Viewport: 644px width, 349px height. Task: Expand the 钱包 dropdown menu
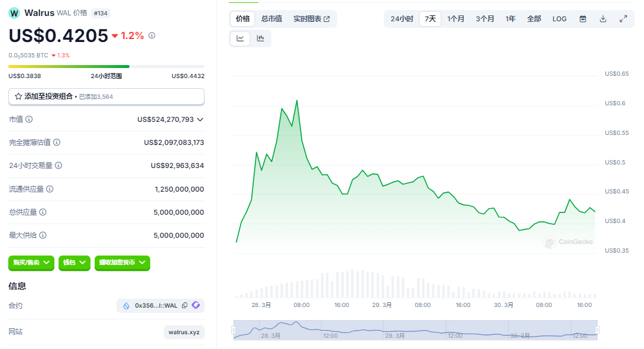pos(75,263)
